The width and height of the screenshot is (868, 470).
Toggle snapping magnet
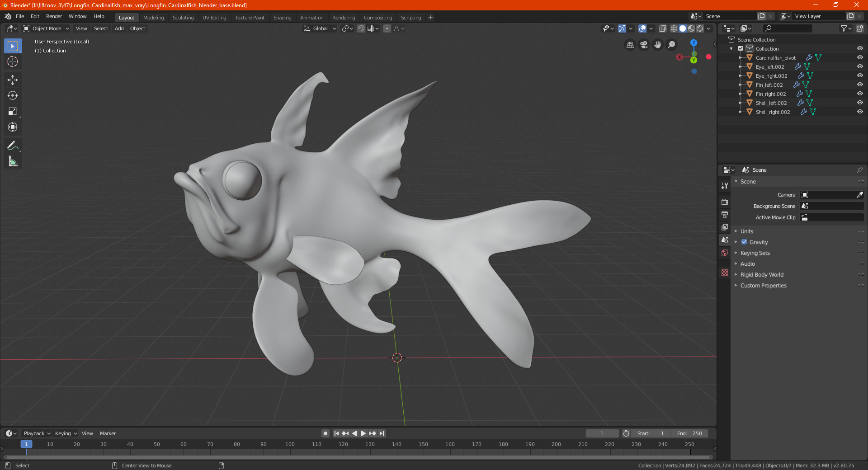click(x=361, y=28)
